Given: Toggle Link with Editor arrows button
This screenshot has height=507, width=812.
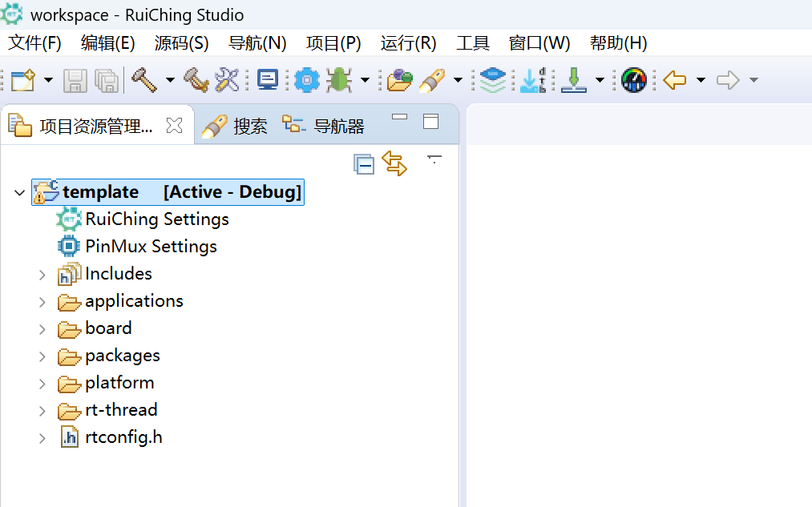Looking at the screenshot, I should (x=394, y=163).
